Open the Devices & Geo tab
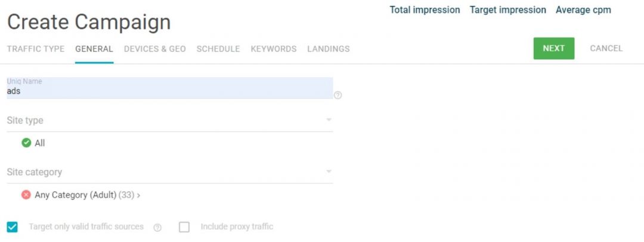The width and height of the screenshot is (644, 242). pos(154,49)
